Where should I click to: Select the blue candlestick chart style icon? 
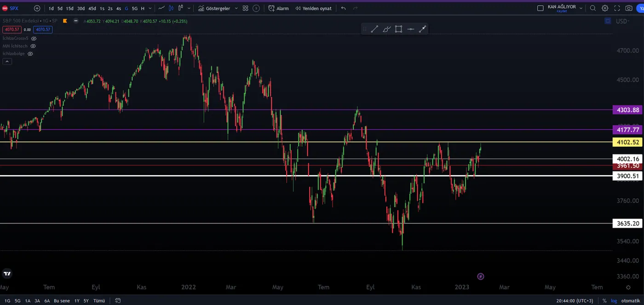pyautogui.click(x=172, y=8)
